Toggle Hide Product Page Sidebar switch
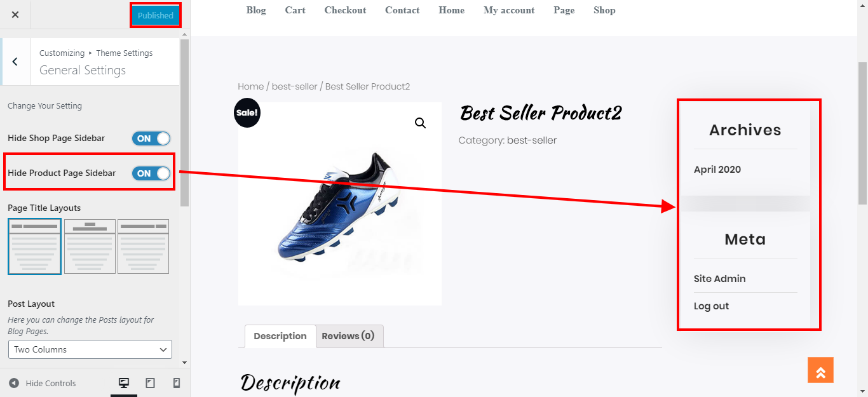 click(x=151, y=173)
